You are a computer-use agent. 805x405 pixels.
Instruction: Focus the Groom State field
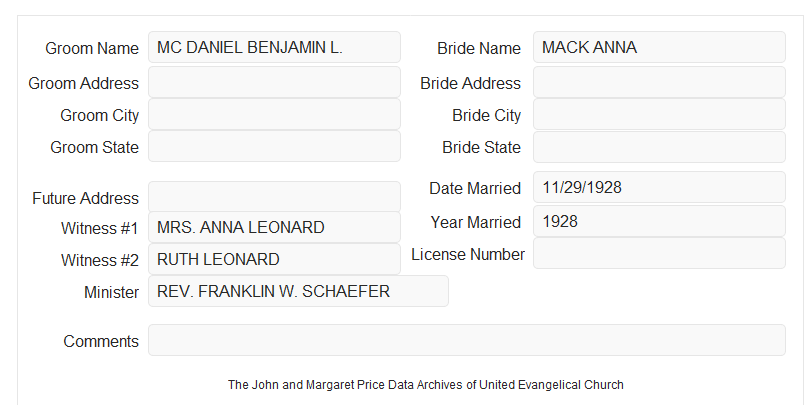click(x=274, y=146)
